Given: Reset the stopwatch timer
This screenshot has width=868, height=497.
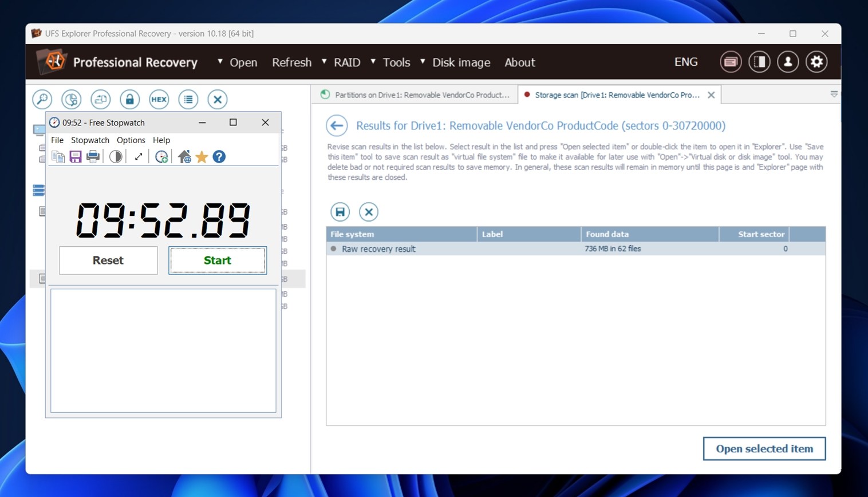Looking at the screenshot, I should [108, 261].
